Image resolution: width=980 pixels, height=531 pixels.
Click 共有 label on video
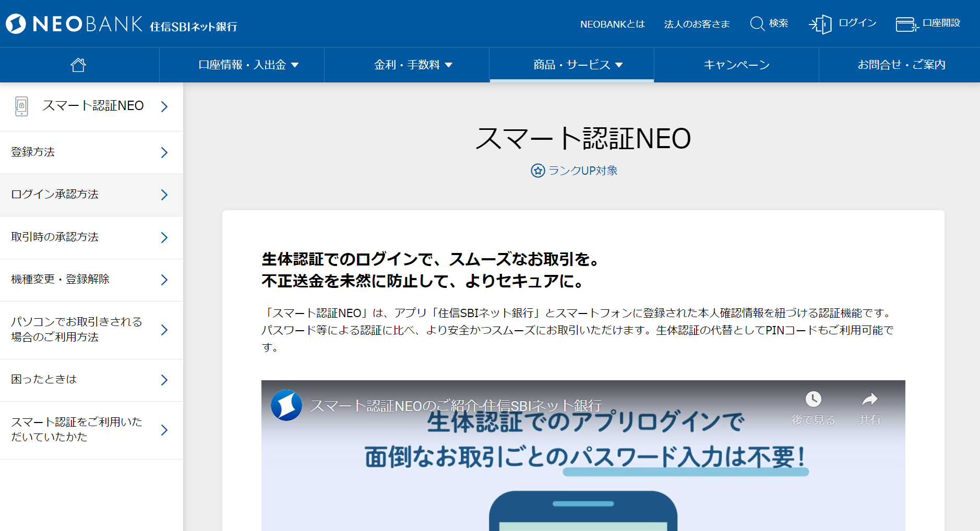pyautogui.click(x=870, y=420)
